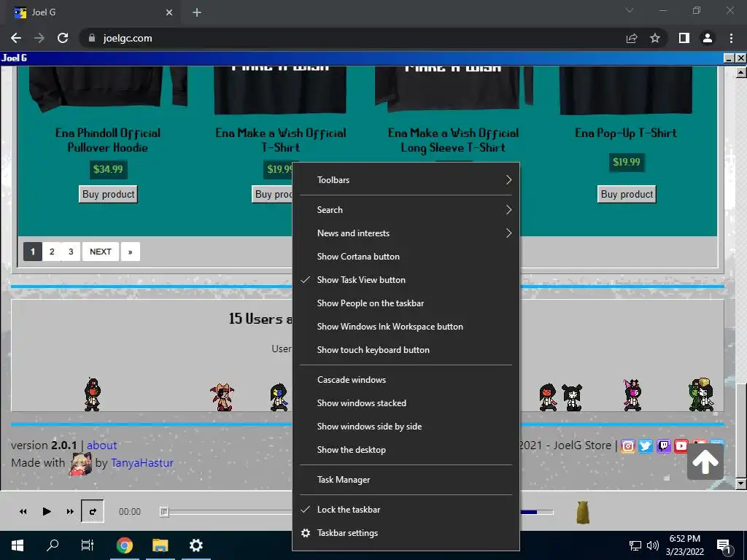Click the NEXT pagination button
The height and width of the screenshot is (560, 747).
[x=101, y=252]
